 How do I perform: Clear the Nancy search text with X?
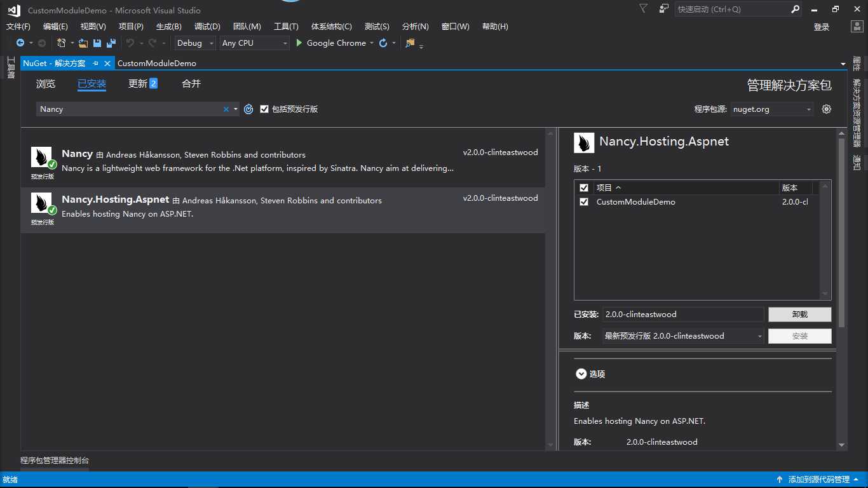226,109
